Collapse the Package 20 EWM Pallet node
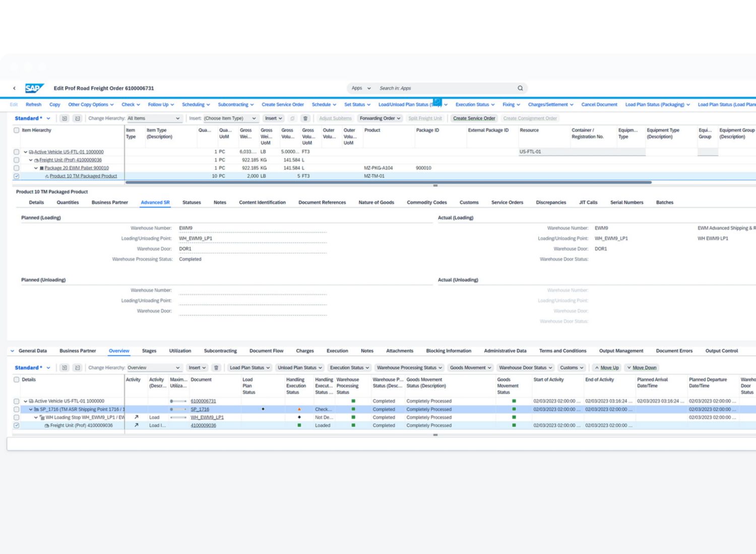756x554 pixels. click(x=36, y=168)
